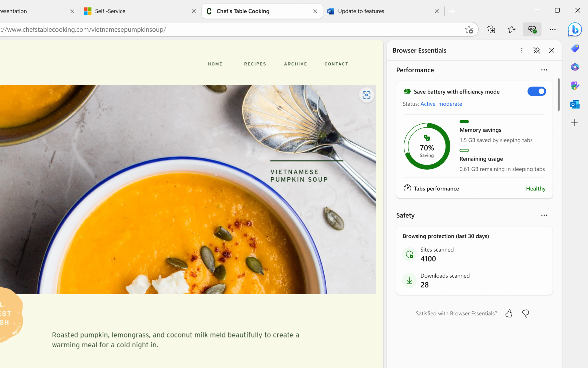
Task: Open the CONTACT page link
Action: (336, 64)
